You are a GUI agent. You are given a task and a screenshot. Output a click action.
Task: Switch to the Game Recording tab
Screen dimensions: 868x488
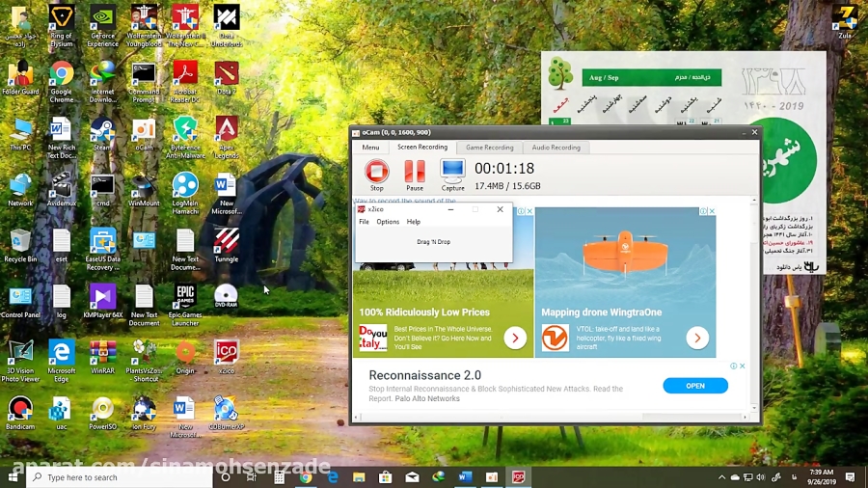[x=489, y=148]
